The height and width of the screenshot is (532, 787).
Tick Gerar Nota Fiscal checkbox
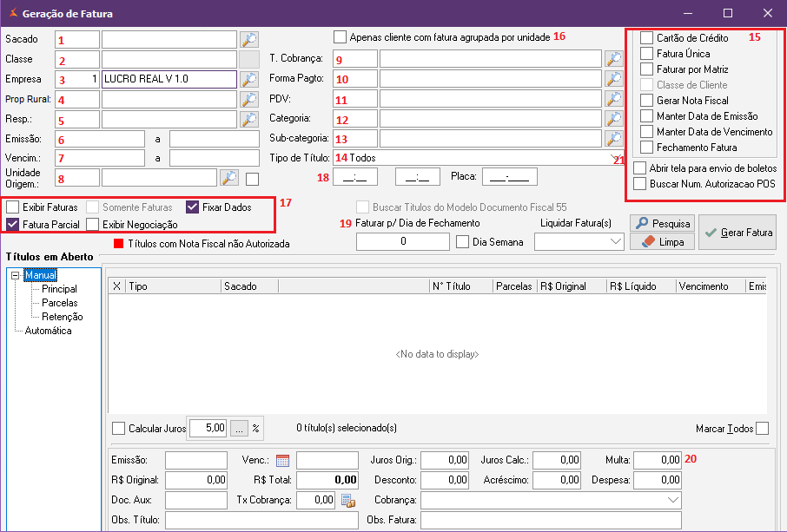[x=647, y=101]
